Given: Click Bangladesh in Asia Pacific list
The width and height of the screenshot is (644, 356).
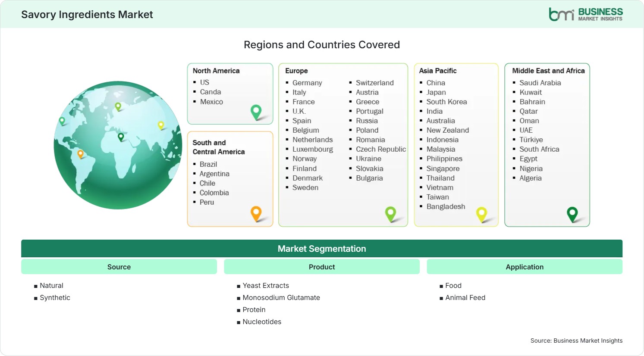Looking at the screenshot, I should pyautogui.click(x=446, y=206).
